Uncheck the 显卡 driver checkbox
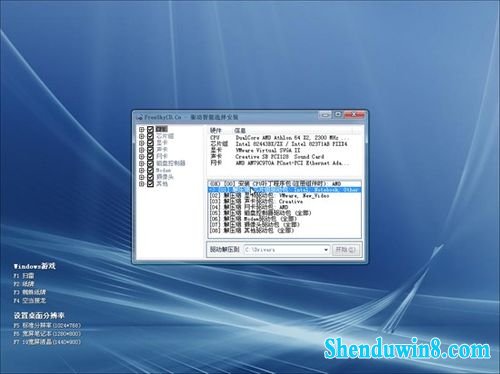The width and height of the screenshot is (500, 374). (x=150, y=143)
